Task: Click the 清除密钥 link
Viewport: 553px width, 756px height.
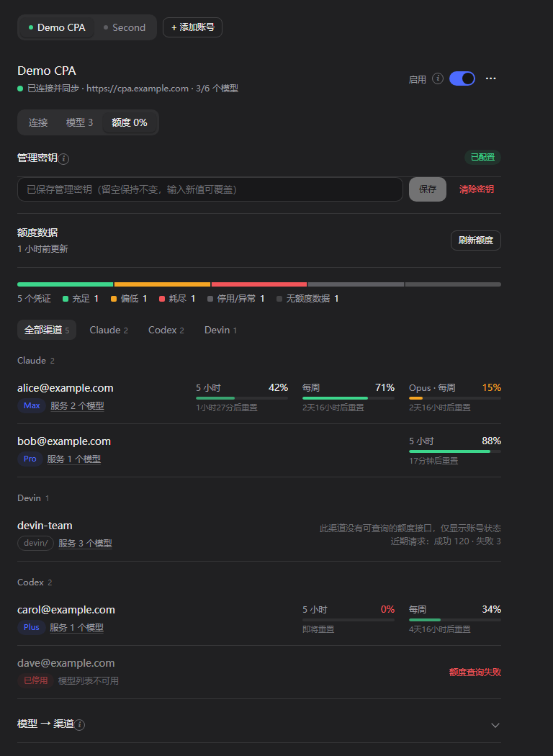Action: point(477,189)
